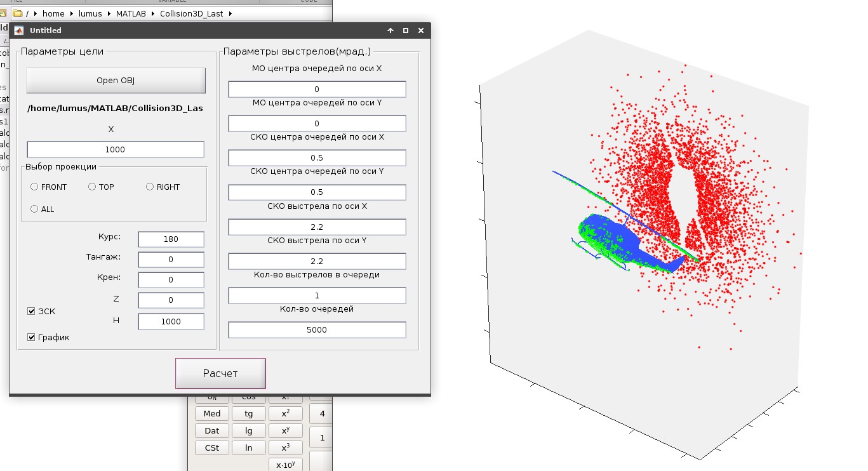Expand the arrow after 'home' in path bar

72,13
